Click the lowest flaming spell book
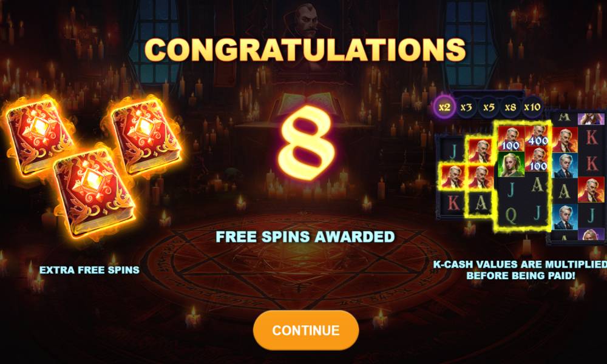 (x=95, y=192)
